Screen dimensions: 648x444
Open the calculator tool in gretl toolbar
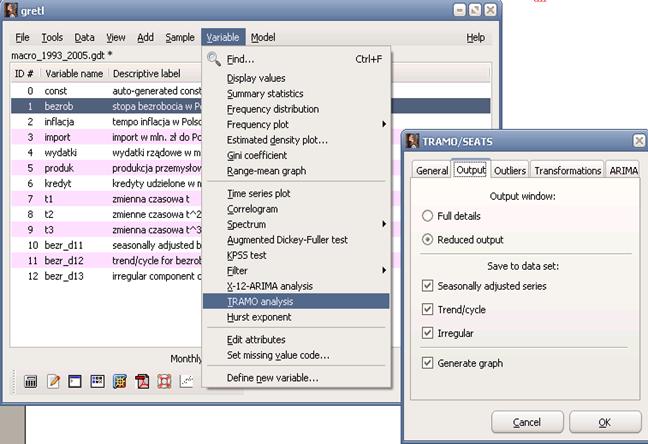31,381
